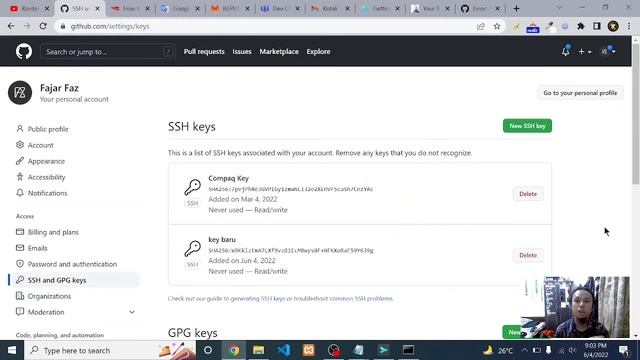Open the tab search chevron
Screen dimensions: 640x360
(x=559, y=8)
